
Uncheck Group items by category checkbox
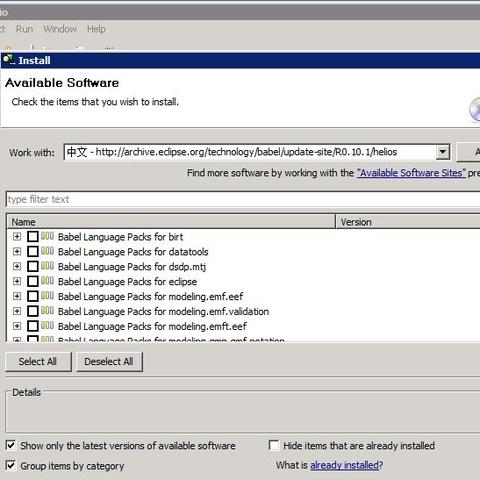pos(11,465)
